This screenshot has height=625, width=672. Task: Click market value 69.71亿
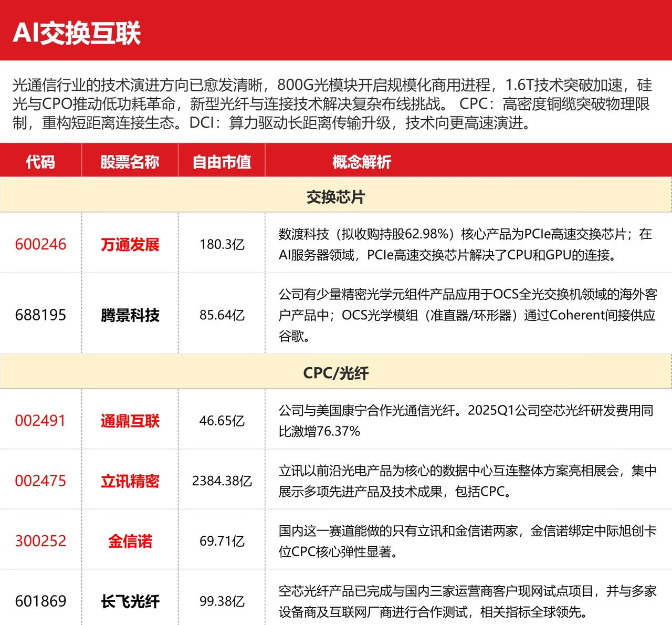click(222, 541)
